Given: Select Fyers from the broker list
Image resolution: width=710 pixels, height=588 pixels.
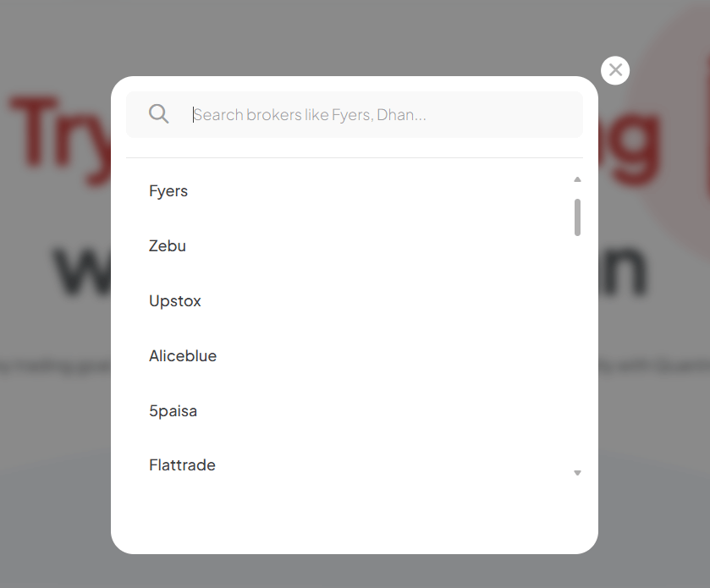Looking at the screenshot, I should [x=168, y=191].
